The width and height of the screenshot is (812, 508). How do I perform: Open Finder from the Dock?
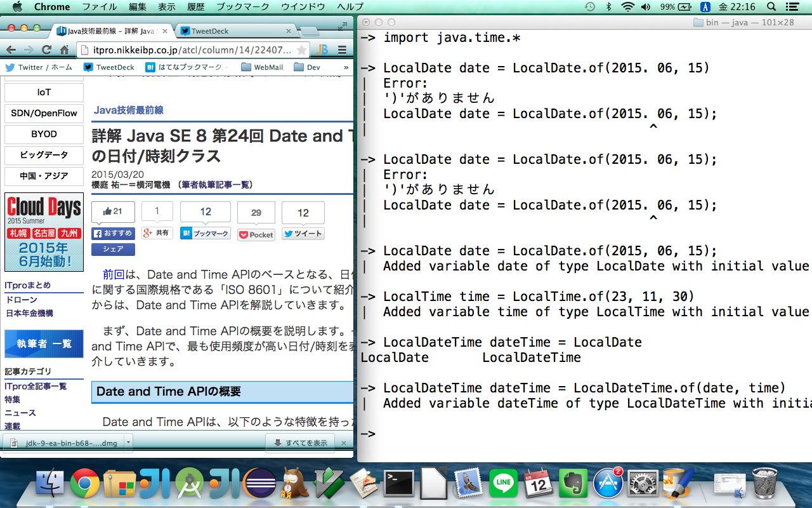(x=50, y=485)
